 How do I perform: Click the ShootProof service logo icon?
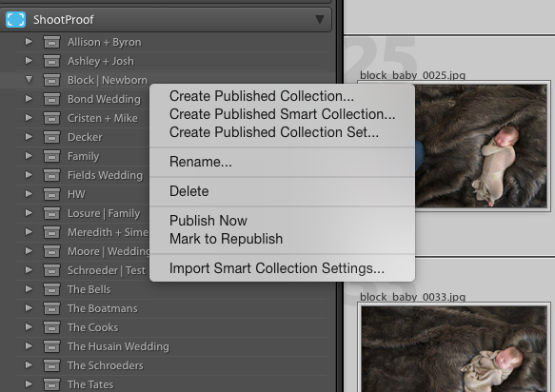(x=15, y=19)
